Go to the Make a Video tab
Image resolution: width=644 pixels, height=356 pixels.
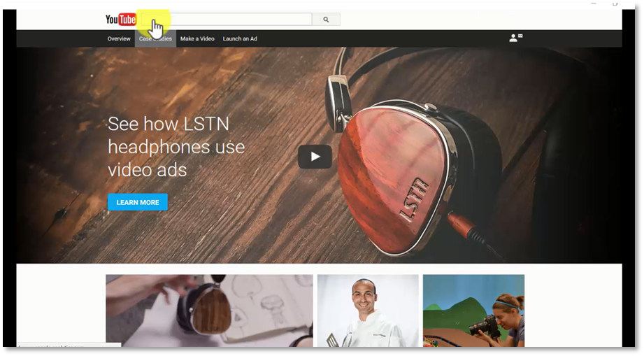(x=198, y=38)
